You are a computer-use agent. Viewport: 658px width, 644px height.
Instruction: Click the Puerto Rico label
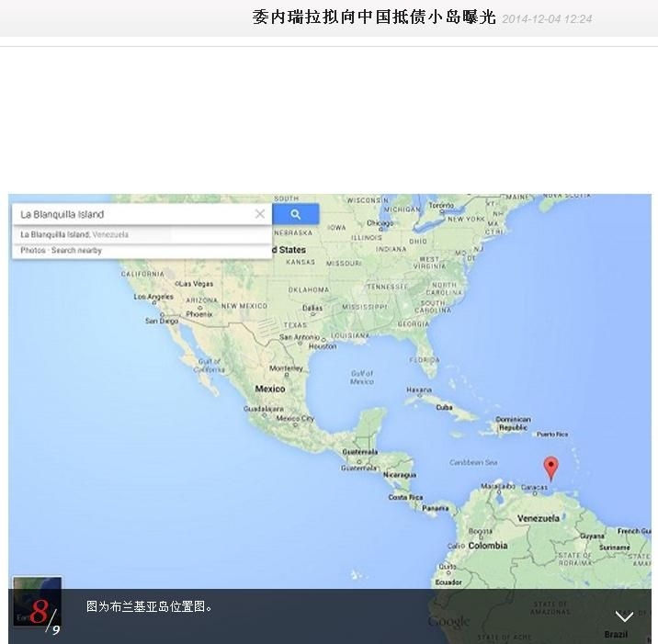point(551,435)
